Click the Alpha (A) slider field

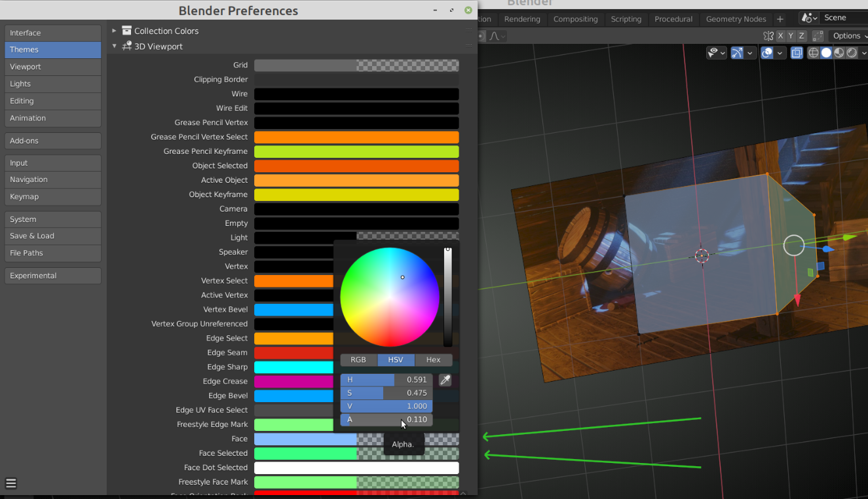[x=387, y=420]
